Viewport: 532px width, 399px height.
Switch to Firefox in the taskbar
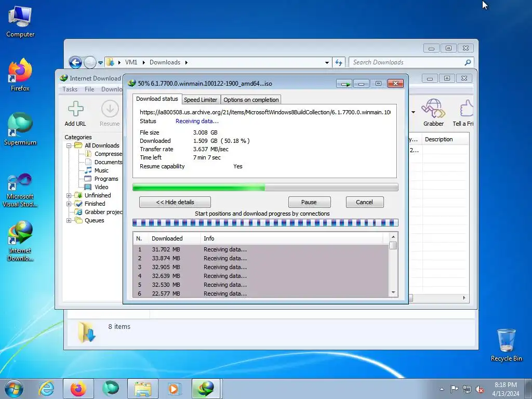78,389
